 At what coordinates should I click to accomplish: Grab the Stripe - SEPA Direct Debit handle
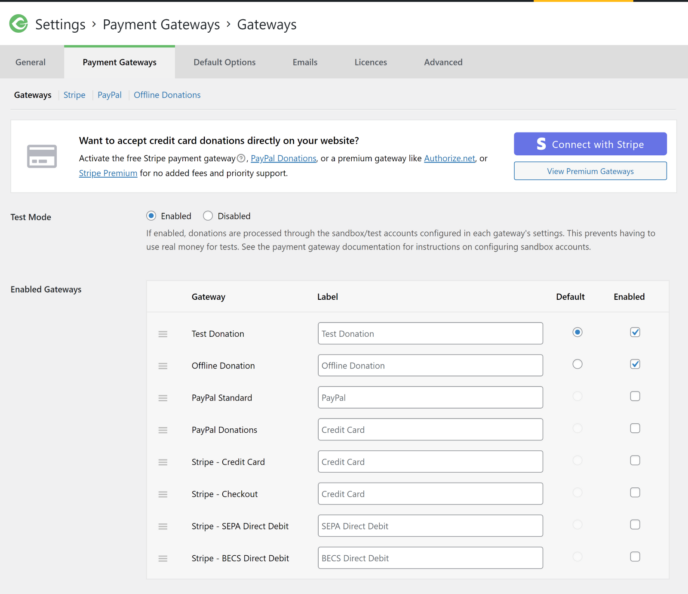coord(163,526)
